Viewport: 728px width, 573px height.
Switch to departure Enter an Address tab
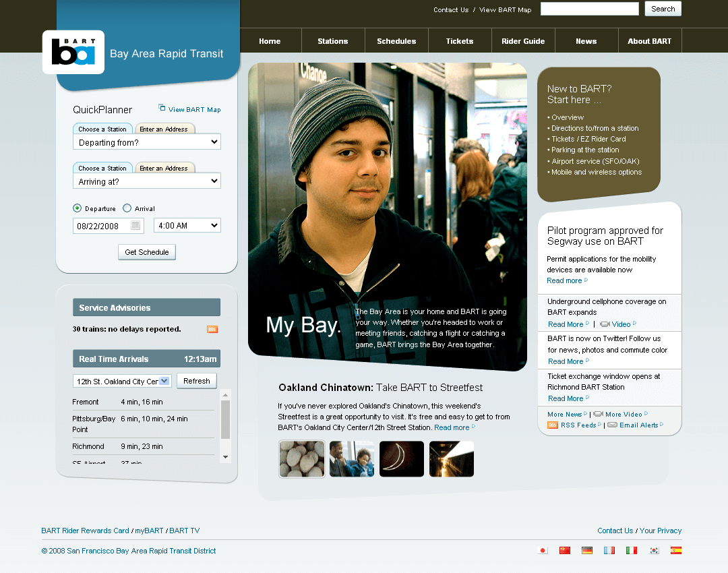(164, 129)
